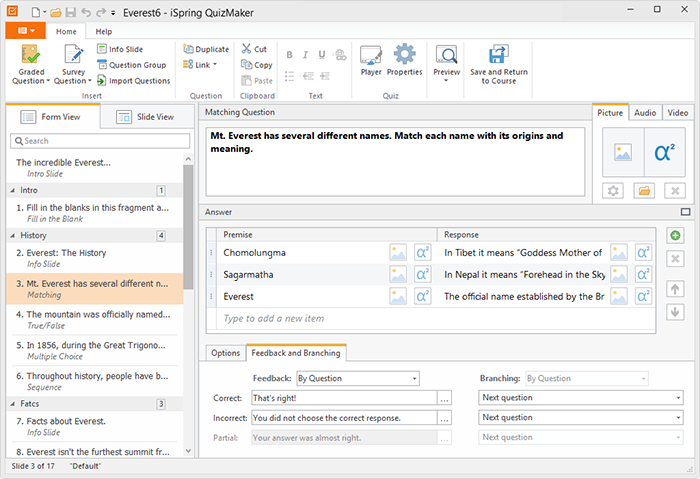Open The incredible Everest intro slide
Screen dimensions: 700x479
[x=95, y=168]
